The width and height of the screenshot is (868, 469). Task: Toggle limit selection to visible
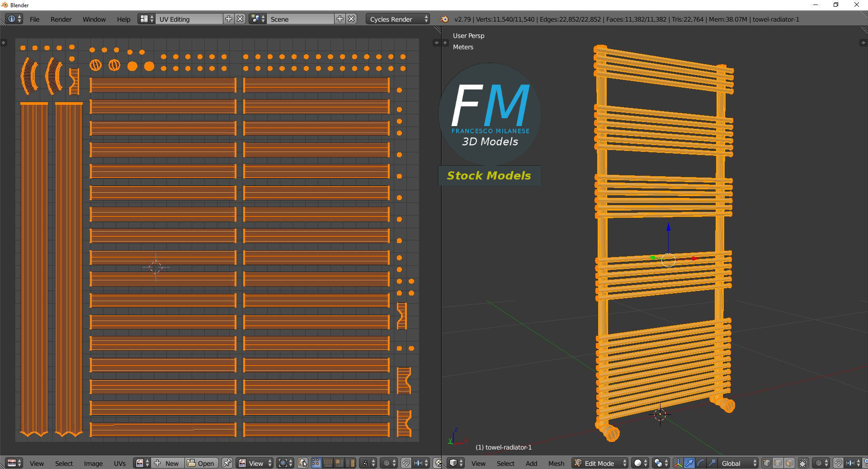[x=803, y=463]
